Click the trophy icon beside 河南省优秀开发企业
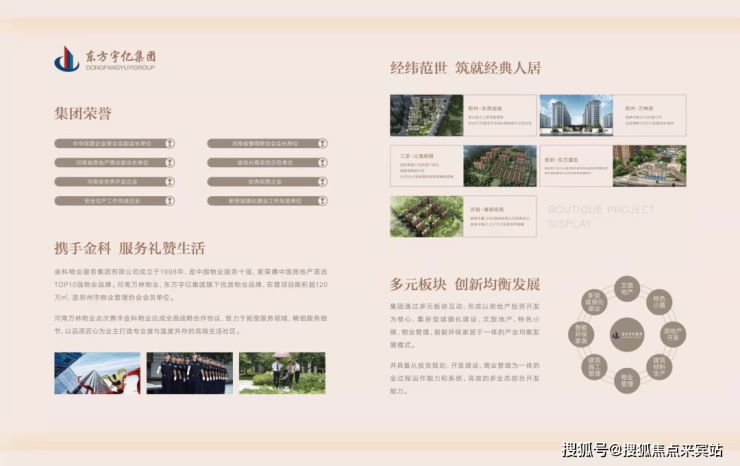Screen dimensions: 740x466 pos(169,182)
